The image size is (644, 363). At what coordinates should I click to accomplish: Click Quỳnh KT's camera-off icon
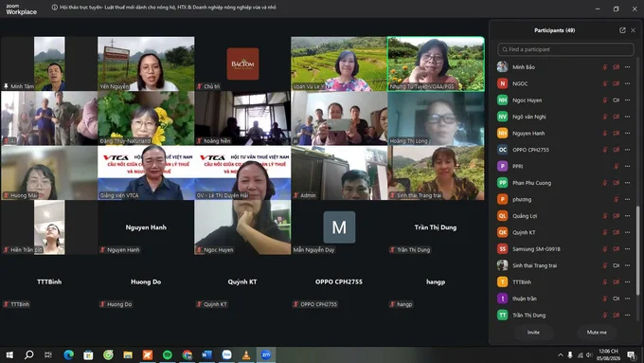(617, 233)
